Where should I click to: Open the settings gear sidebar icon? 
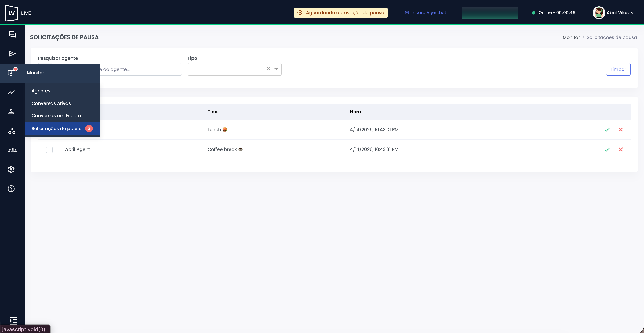(11, 169)
